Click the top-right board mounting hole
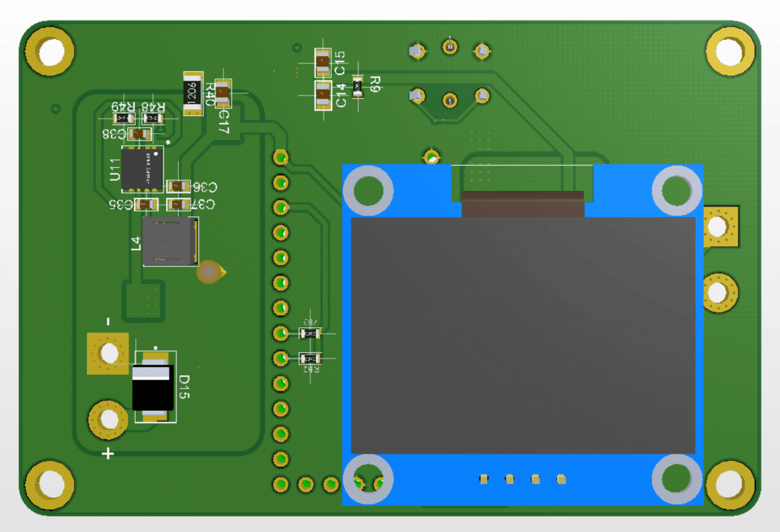This screenshot has height=532, width=780. [x=730, y=52]
